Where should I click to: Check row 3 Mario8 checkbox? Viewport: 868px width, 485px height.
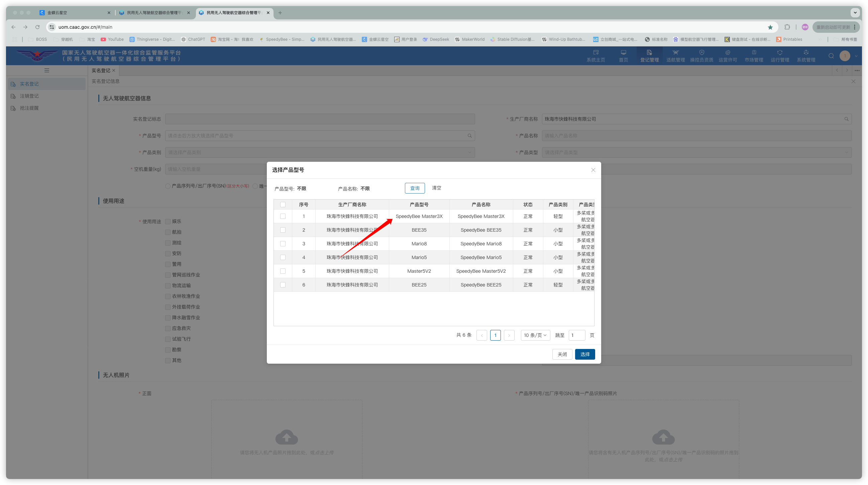283,244
